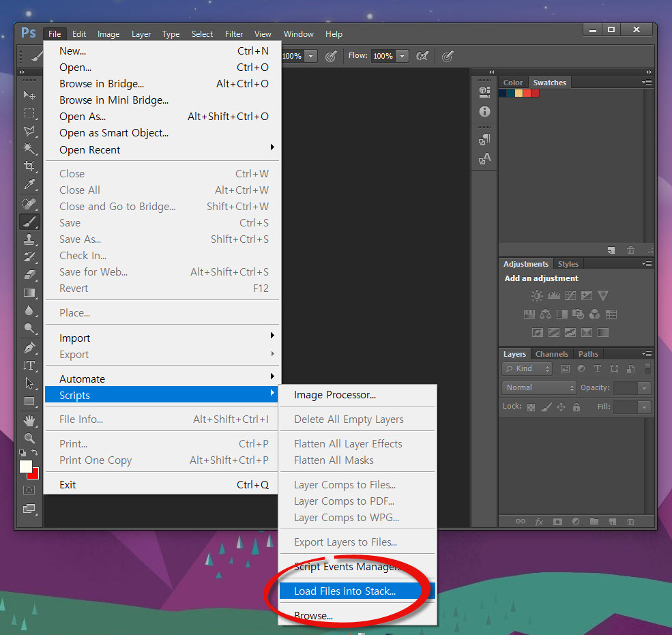Viewport: 672px width, 635px height.
Task: Open the layer Fill dropdown arrow
Action: (644, 407)
